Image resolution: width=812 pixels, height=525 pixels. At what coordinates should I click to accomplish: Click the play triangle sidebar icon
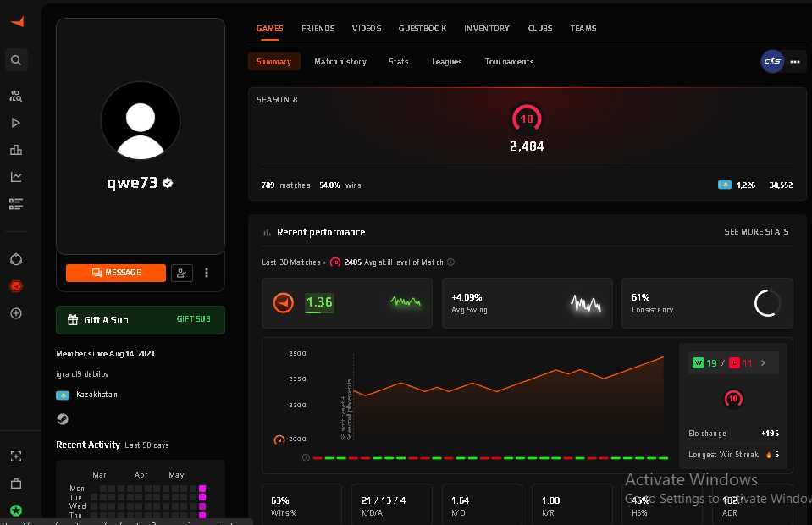coord(16,123)
